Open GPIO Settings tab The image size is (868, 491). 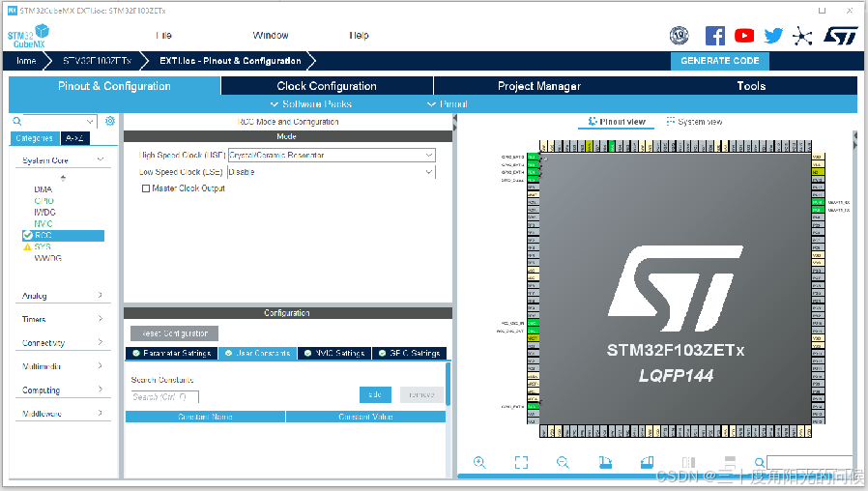pyautogui.click(x=410, y=353)
